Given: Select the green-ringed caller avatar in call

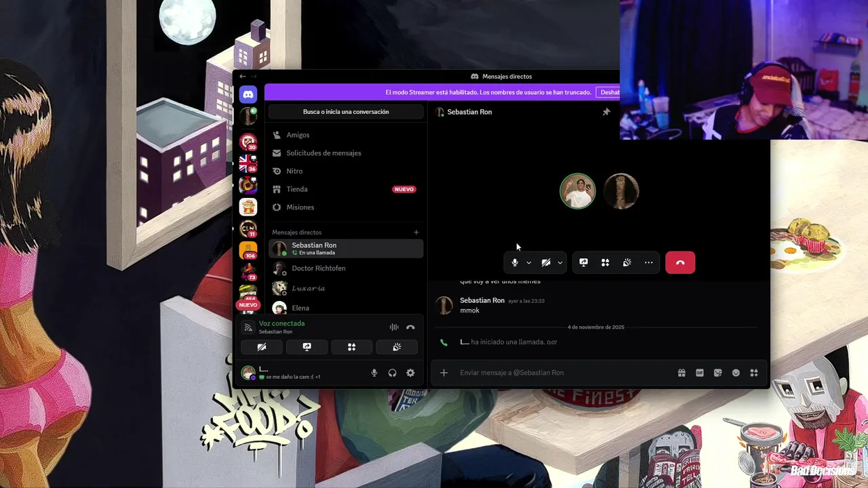Looking at the screenshot, I should (578, 191).
